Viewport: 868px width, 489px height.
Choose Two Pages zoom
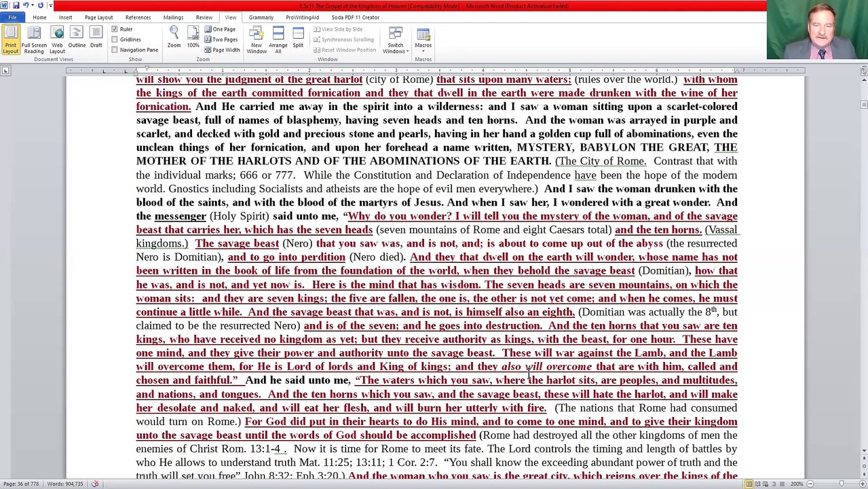[x=221, y=39]
